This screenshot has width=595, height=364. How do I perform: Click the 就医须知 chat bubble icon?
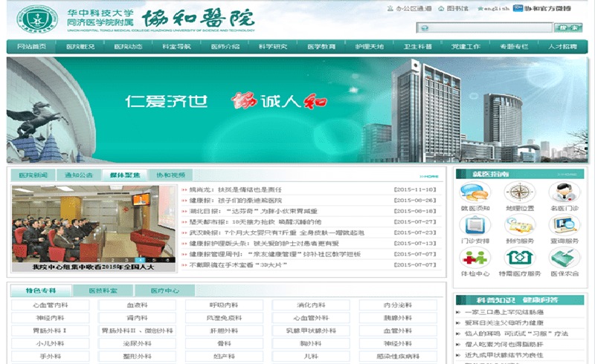[475, 193]
